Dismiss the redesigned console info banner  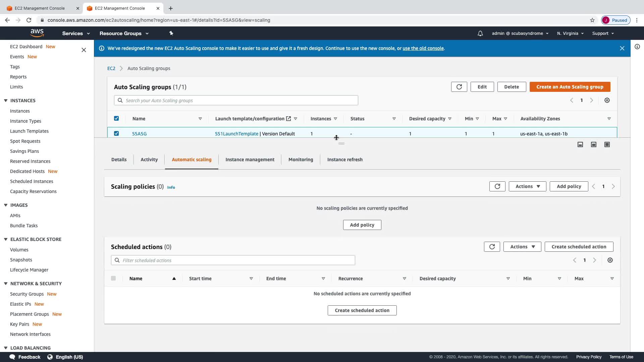tap(622, 48)
